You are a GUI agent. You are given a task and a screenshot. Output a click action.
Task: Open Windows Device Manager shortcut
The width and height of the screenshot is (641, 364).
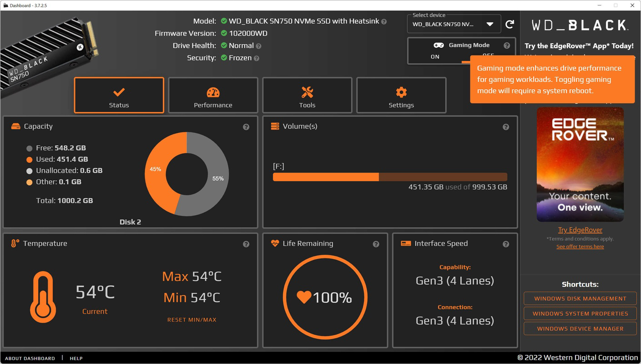(580, 329)
